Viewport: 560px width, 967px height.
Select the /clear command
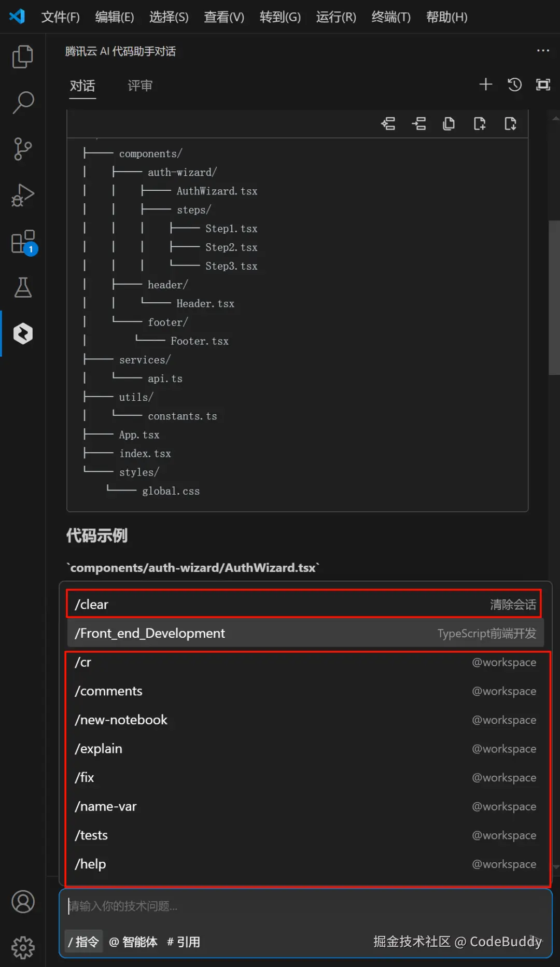click(304, 605)
